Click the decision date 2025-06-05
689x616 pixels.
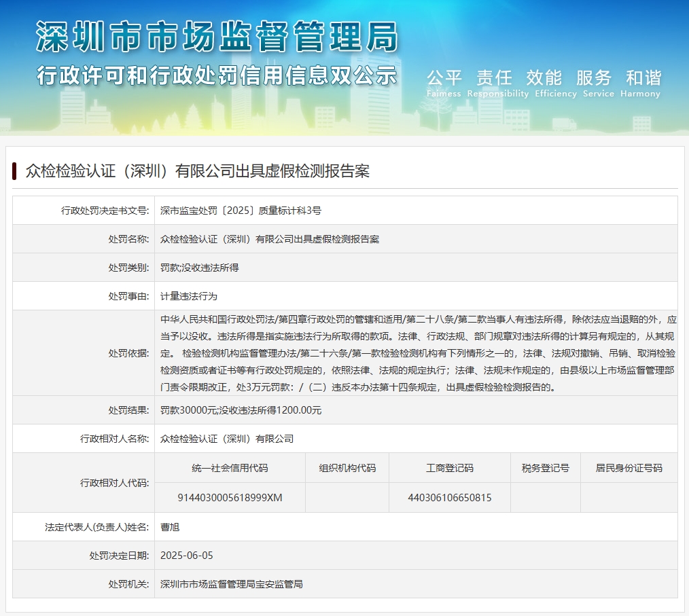186,555
